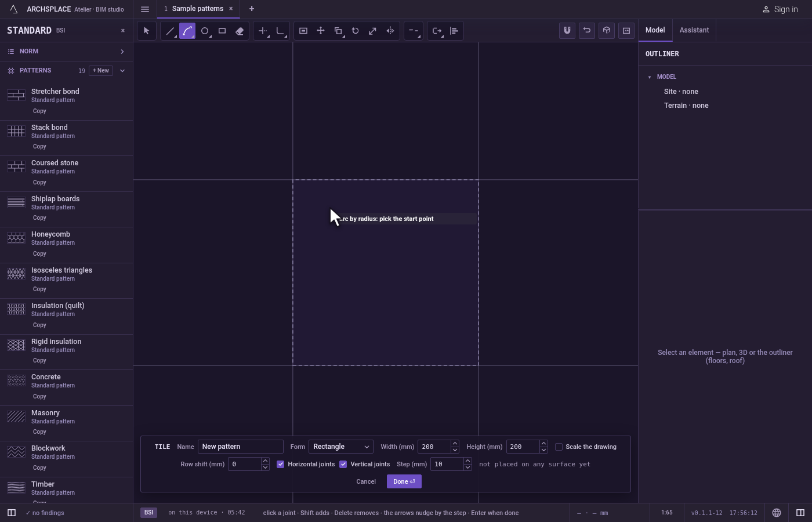Close the Sample patterns tab
The image size is (812, 522).
point(231,9)
